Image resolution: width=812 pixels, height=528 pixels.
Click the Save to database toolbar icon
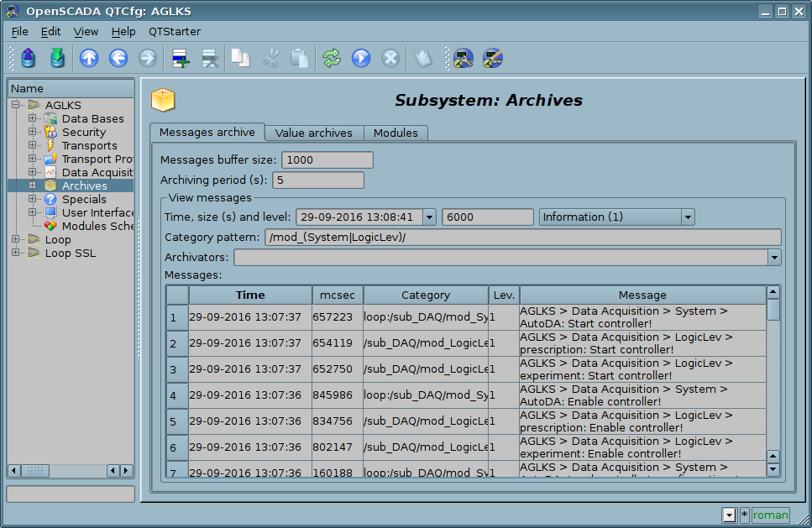[57, 58]
